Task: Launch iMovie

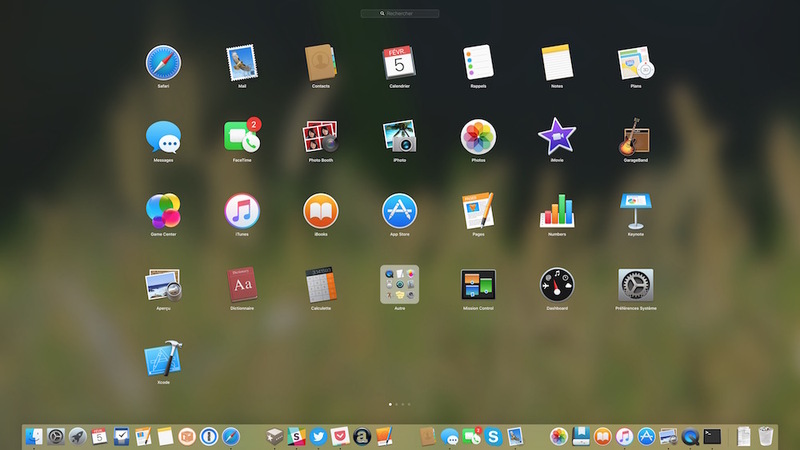Action: tap(557, 136)
